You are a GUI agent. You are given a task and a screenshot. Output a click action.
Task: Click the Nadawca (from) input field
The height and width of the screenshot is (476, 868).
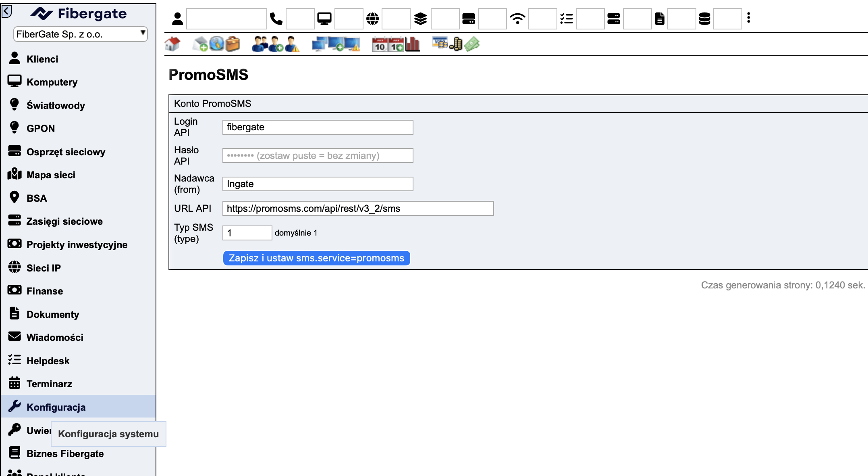coord(318,184)
